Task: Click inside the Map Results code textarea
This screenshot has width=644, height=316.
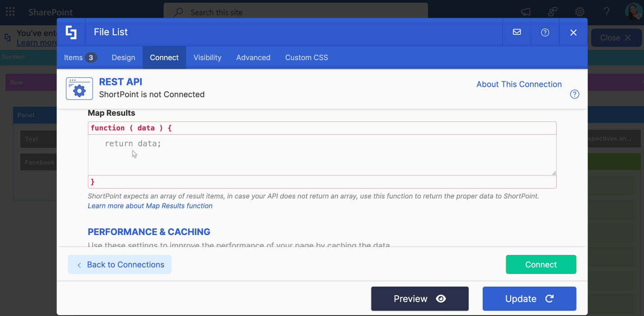Action: coord(322,155)
